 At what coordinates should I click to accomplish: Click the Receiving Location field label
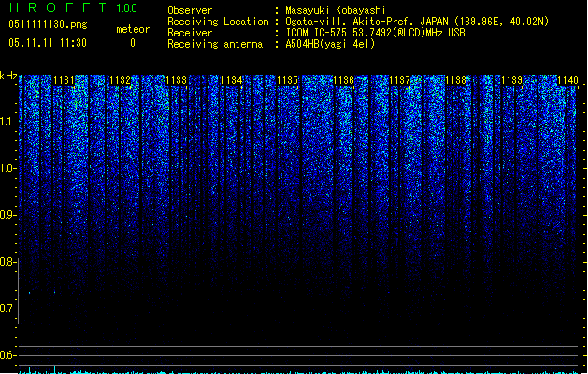(218, 22)
